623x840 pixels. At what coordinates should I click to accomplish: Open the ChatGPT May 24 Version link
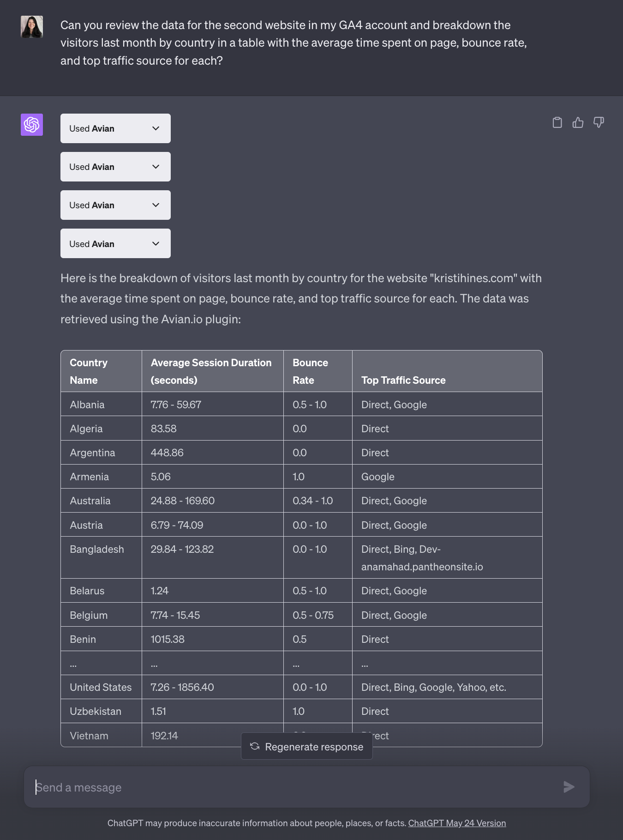(457, 823)
